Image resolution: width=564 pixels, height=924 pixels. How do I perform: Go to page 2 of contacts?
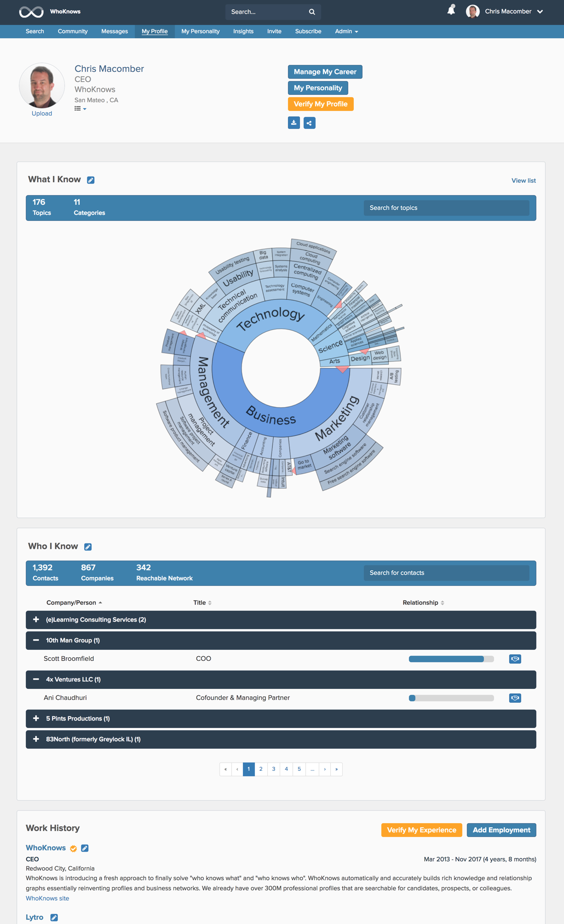click(261, 769)
